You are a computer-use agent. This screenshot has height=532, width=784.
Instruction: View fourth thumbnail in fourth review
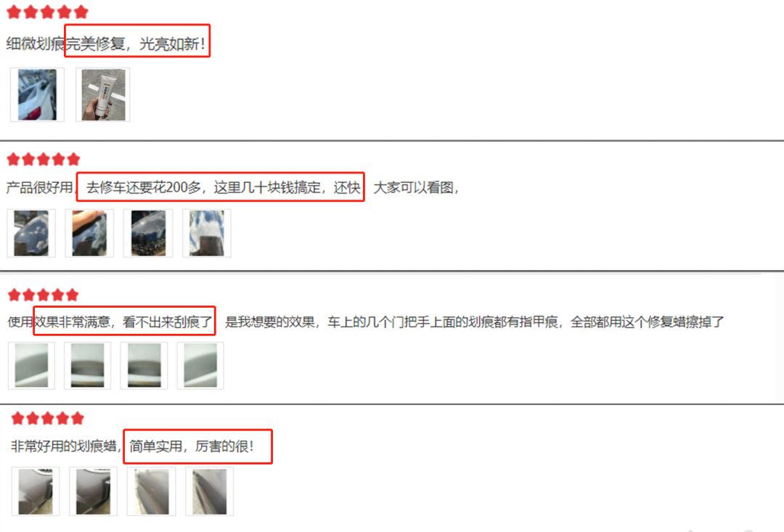pos(210,491)
